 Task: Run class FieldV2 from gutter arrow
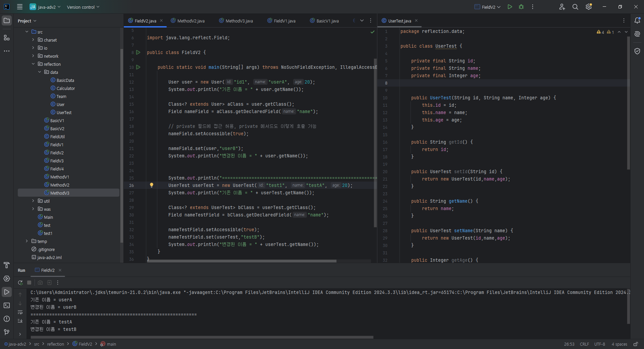click(x=138, y=52)
